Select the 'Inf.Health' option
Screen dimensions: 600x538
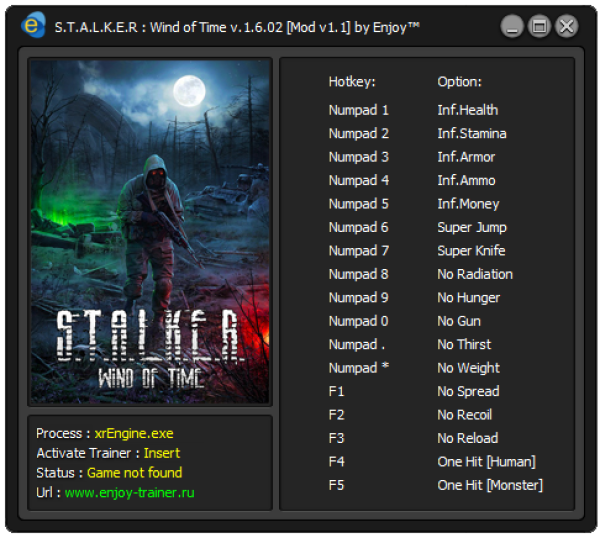coord(468,110)
